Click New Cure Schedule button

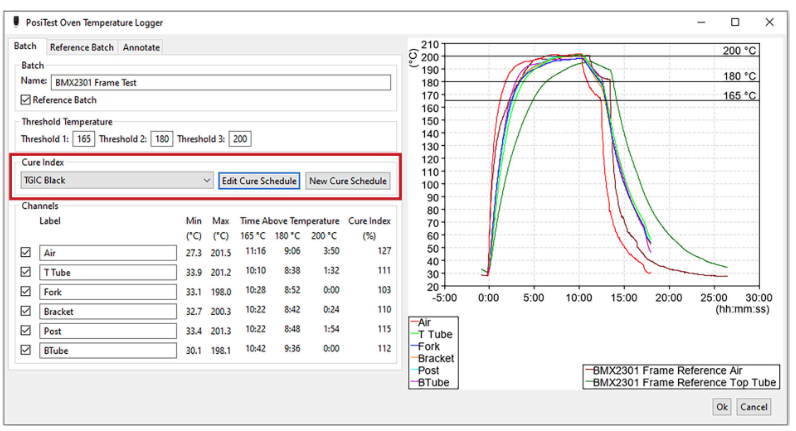pos(348,181)
